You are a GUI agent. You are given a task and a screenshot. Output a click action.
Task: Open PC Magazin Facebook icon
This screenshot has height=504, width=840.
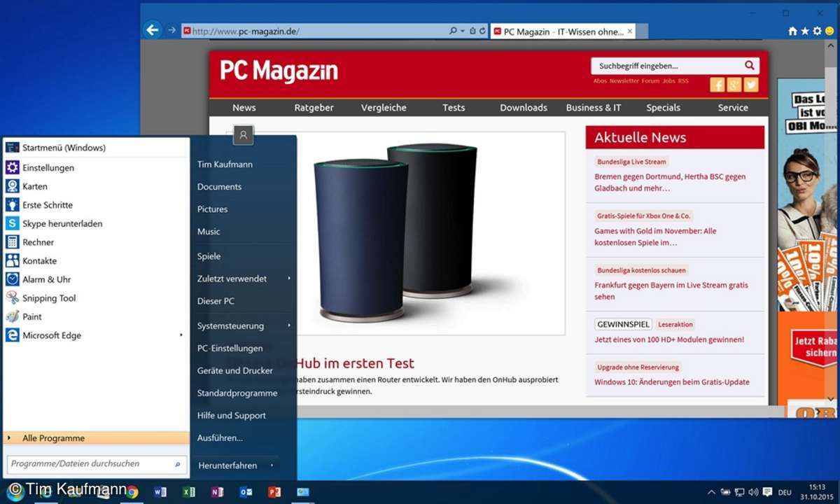(717, 85)
